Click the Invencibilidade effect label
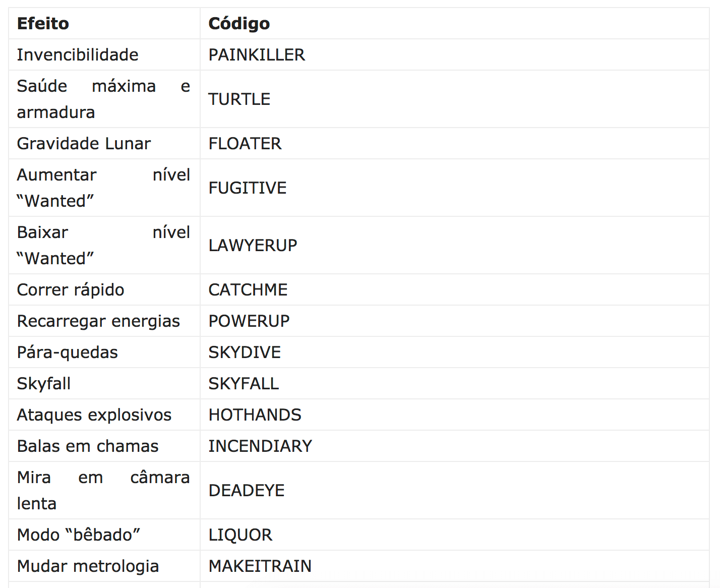Viewport: 720px width, 588px height. pyautogui.click(x=78, y=55)
